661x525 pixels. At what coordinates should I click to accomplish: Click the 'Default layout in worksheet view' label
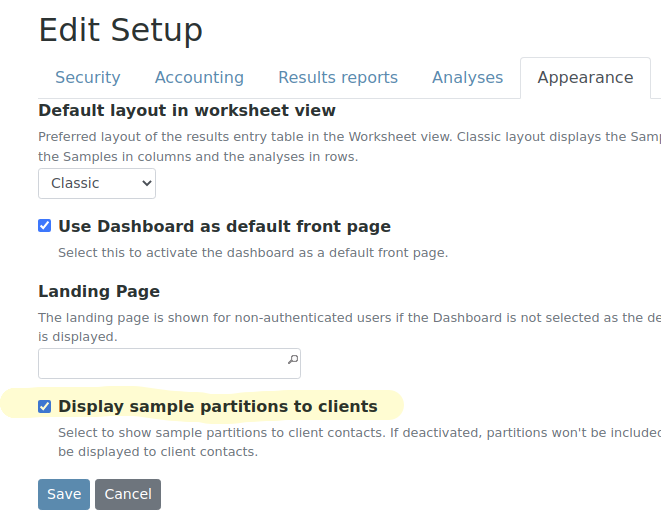(x=187, y=110)
